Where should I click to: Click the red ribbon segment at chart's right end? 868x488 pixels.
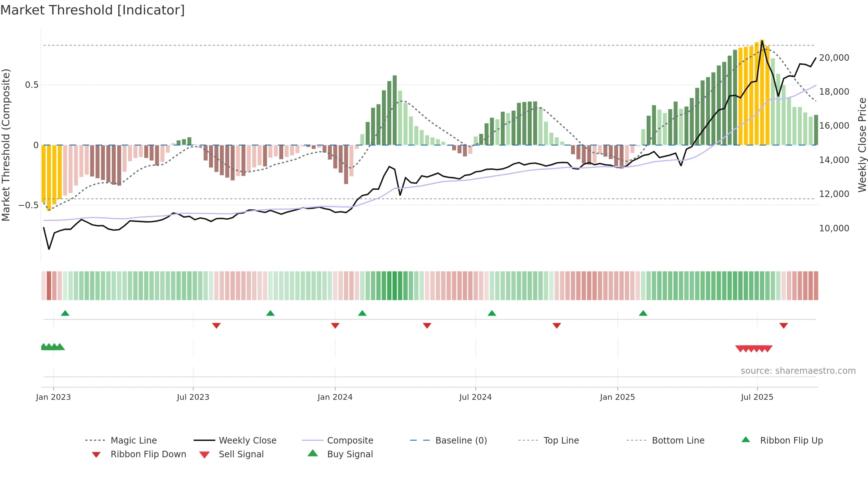coord(816,286)
